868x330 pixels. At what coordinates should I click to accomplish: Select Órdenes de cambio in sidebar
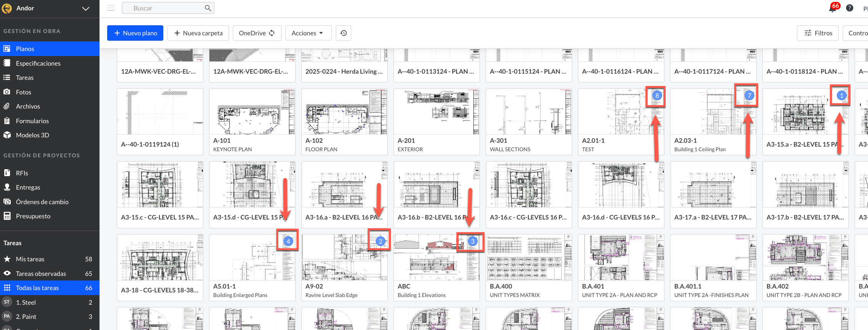click(42, 202)
